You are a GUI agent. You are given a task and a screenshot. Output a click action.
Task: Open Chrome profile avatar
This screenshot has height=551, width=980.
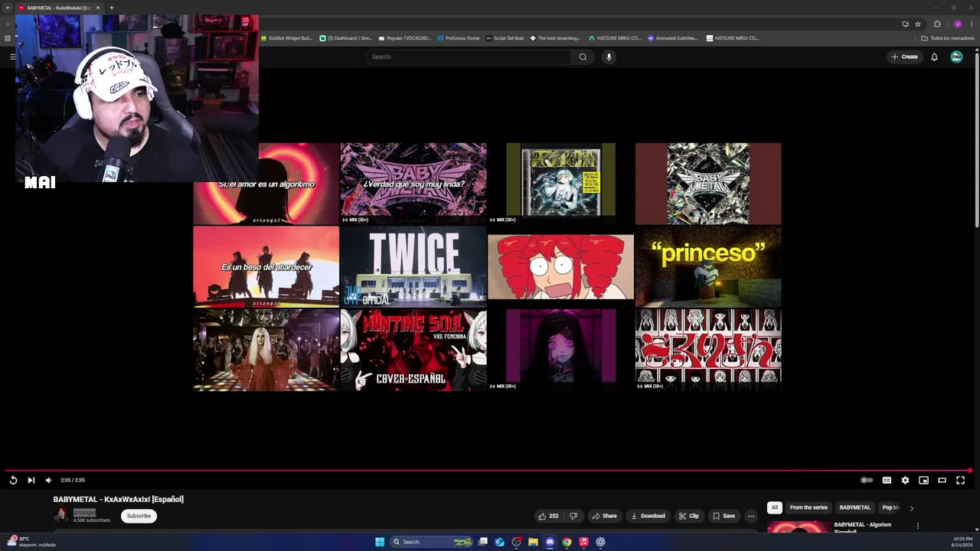click(957, 24)
